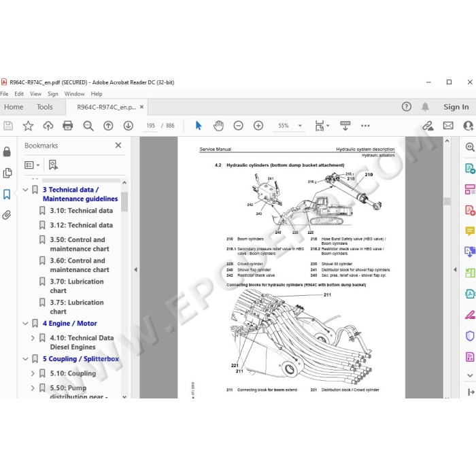Image resolution: width=476 pixels, height=476 pixels.
Task: Open the 3.50: Control and maintenance chart bookmark
Action: pos(80,244)
